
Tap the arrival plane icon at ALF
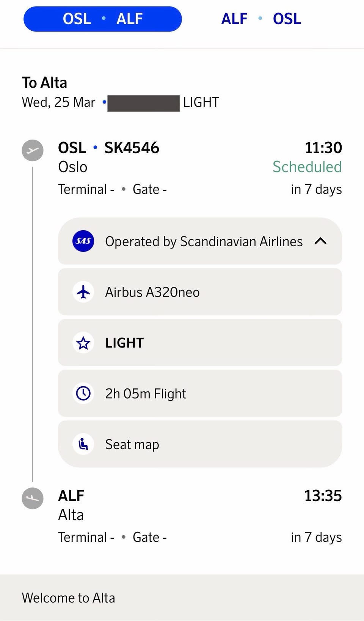click(x=33, y=498)
